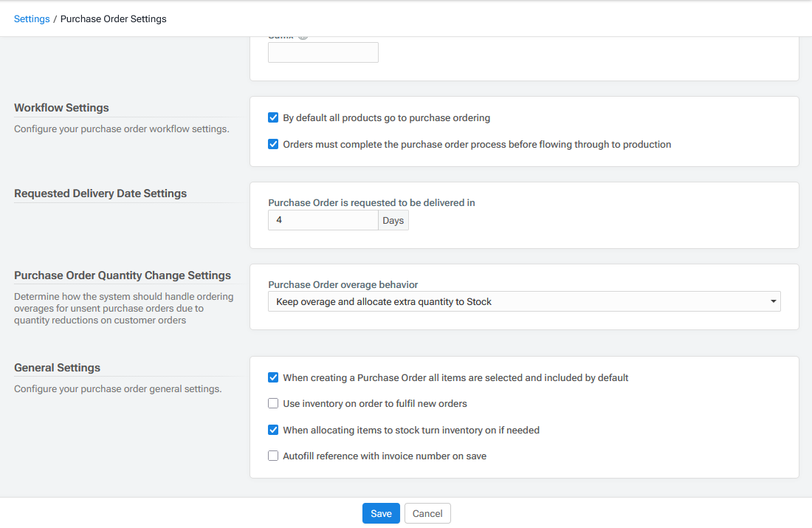Uncheck 'When allocating items to stock turn inventory on'

[273, 430]
